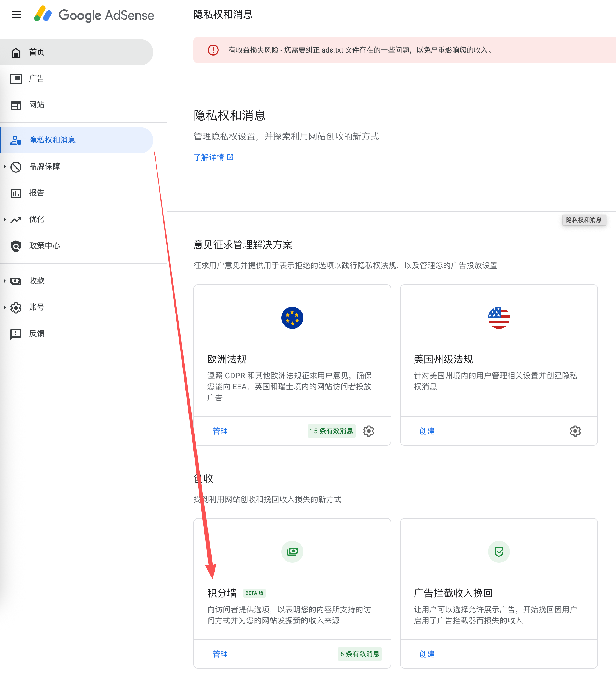Click the 反馈 feedback icon

[16, 334]
